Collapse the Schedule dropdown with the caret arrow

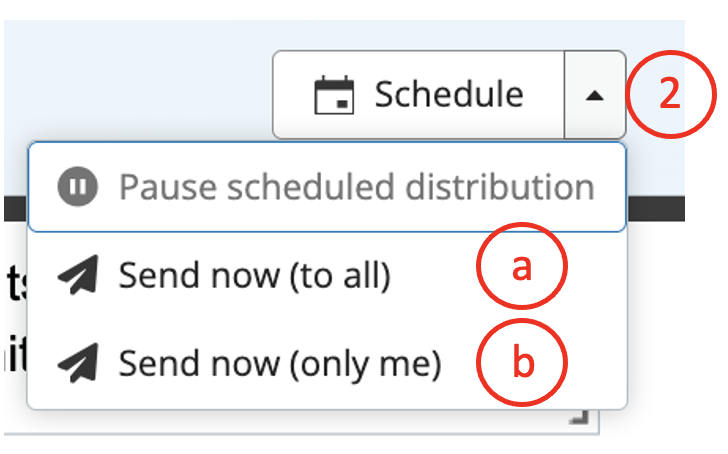pos(595,95)
